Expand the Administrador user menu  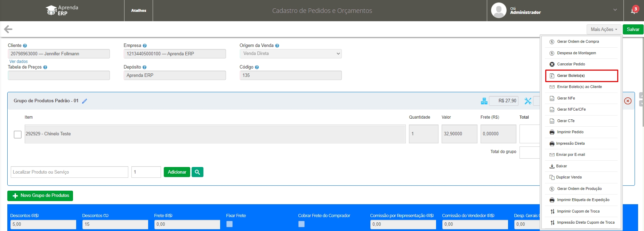615,10
